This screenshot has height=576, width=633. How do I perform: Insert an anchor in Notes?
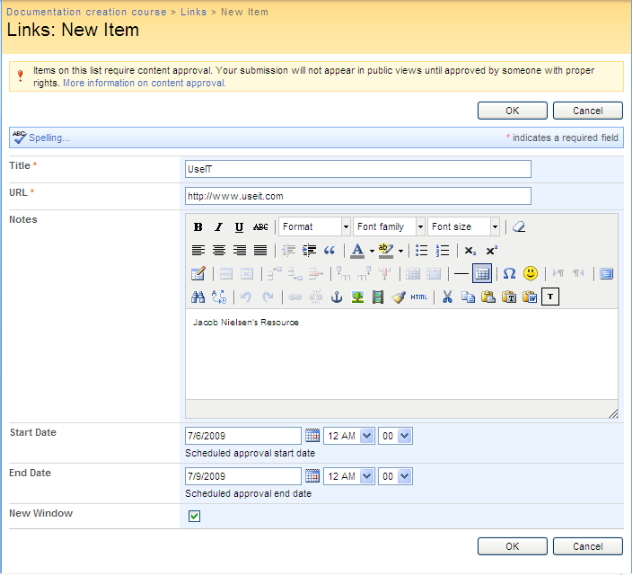pyautogui.click(x=336, y=297)
